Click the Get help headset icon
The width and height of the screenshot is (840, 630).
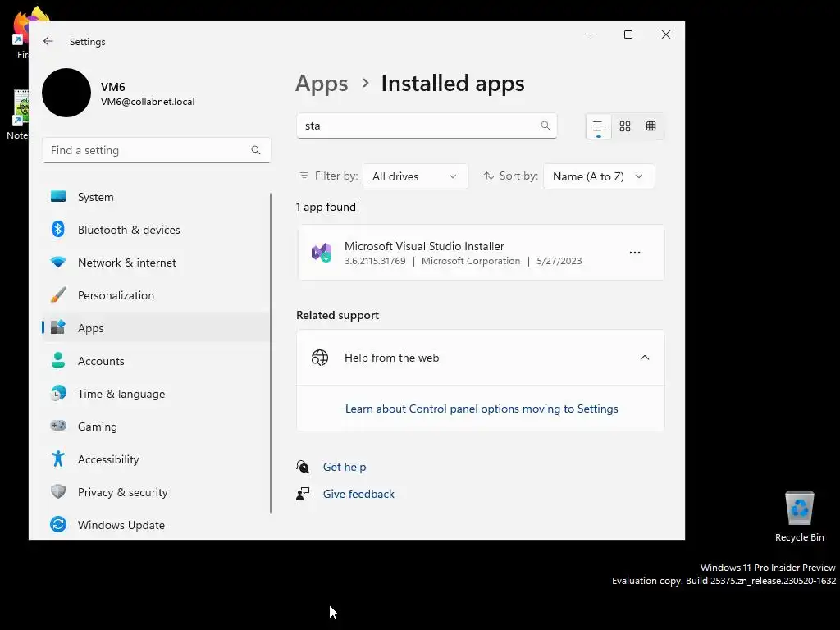(303, 467)
